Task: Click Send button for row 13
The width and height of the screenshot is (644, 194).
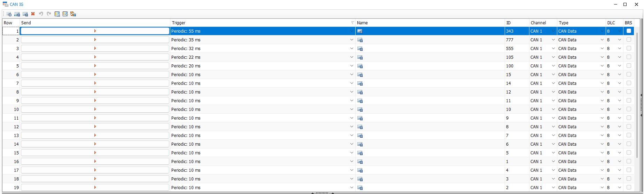Action: (95, 135)
